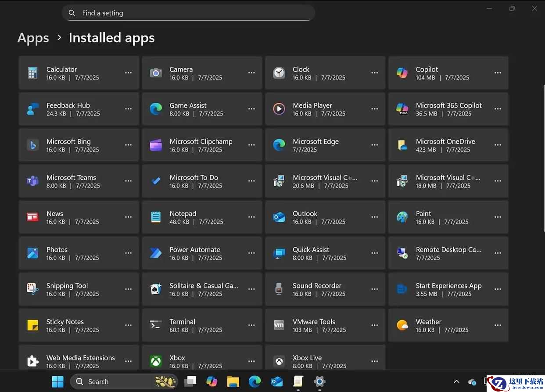Click the Web Media Extensions icon
This screenshot has height=392, width=545.
pos(32,361)
